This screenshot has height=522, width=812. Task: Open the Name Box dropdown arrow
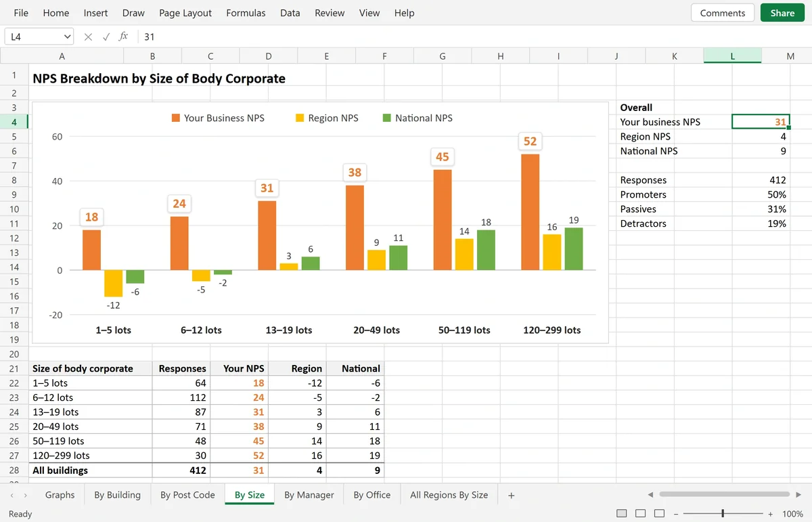67,37
